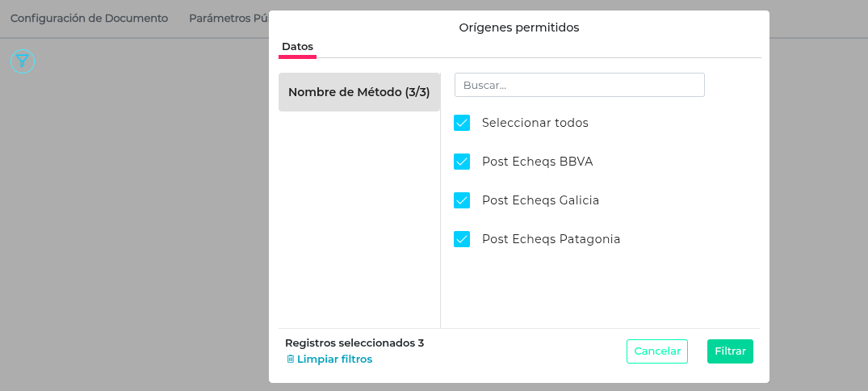Click the Seleccionar todos label text

pyautogui.click(x=535, y=123)
